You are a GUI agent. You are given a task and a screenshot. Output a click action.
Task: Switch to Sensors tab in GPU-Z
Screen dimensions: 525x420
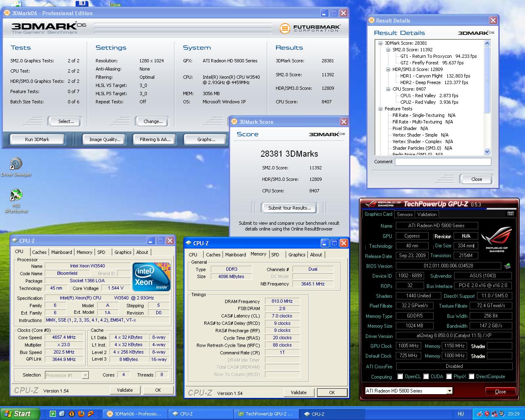tap(405, 215)
